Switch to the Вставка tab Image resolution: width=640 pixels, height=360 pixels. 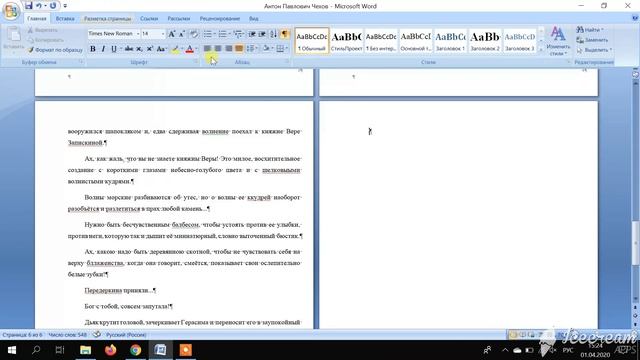[x=65, y=19]
